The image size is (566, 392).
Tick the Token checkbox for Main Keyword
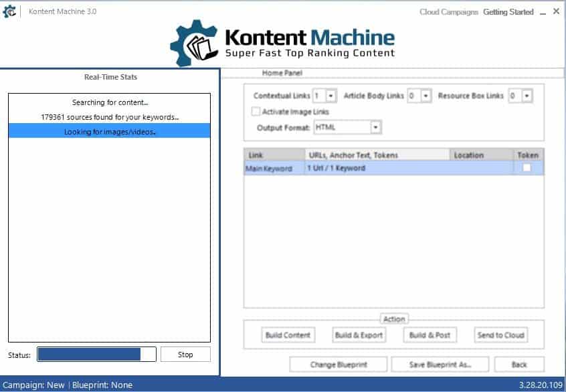click(x=527, y=168)
